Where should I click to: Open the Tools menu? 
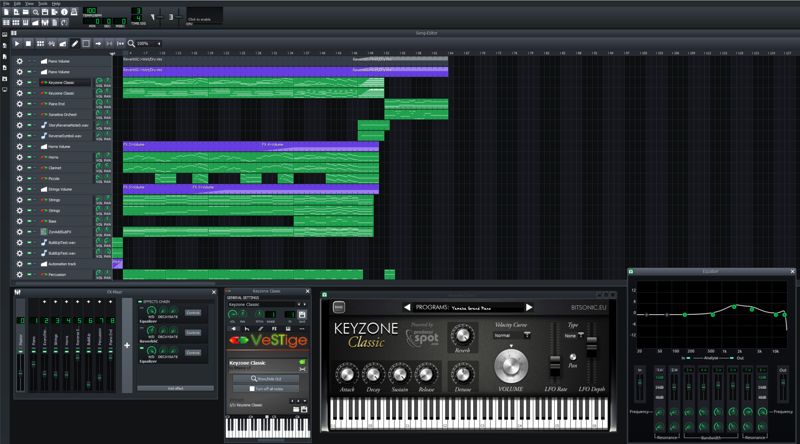[x=43, y=4]
